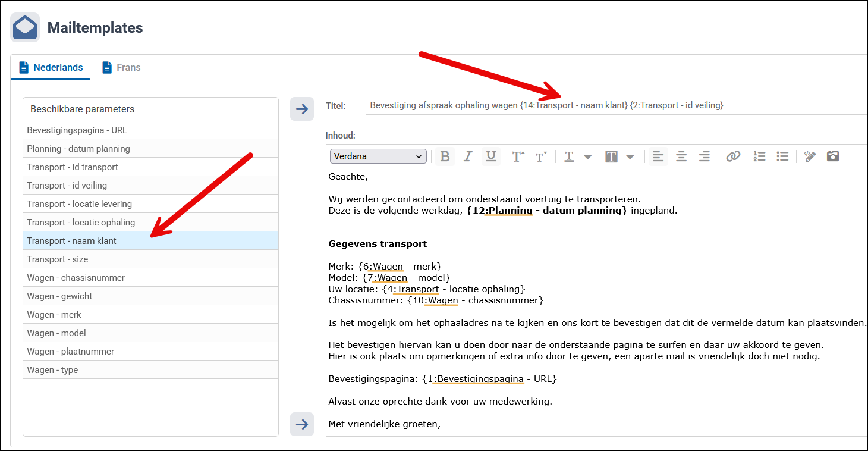Create a bulleted list
The width and height of the screenshot is (868, 451).
[x=782, y=156]
